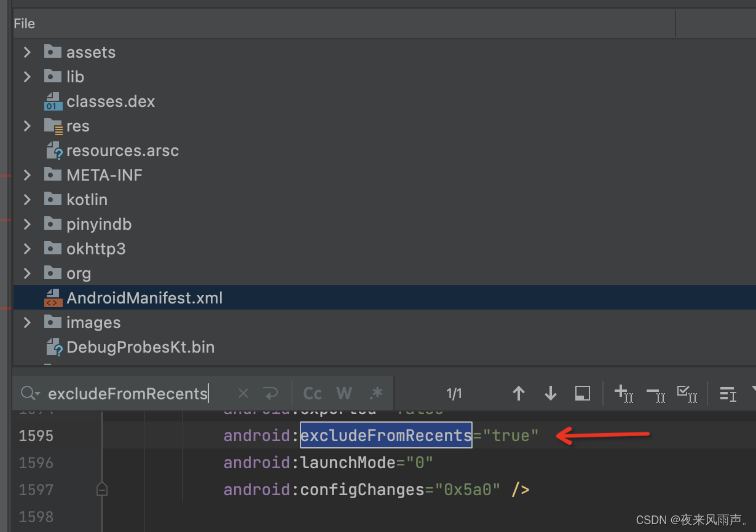Expand the kotlin folder
Viewport: 756px width, 532px height.
click(x=27, y=200)
